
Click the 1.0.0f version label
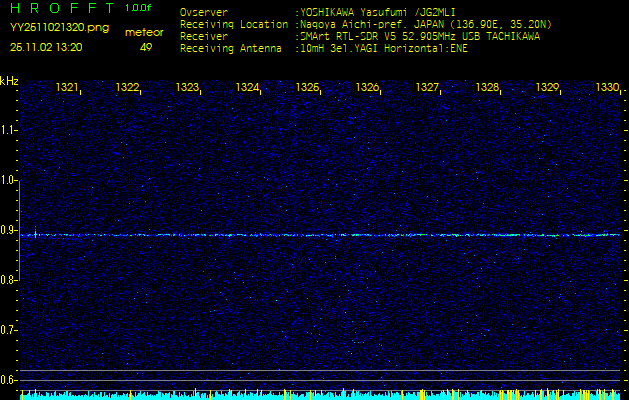[139, 9]
